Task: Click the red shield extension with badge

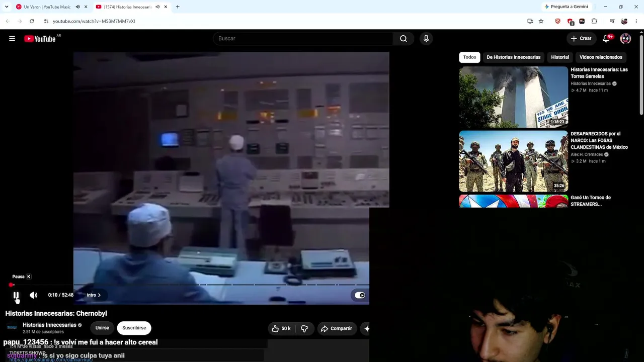Action: [570, 21]
